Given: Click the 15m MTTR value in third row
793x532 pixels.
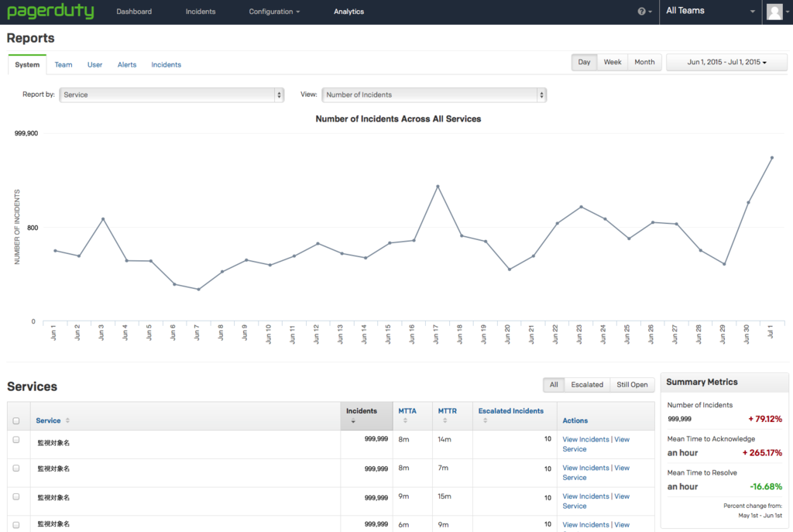Looking at the screenshot, I should pyautogui.click(x=444, y=496).
